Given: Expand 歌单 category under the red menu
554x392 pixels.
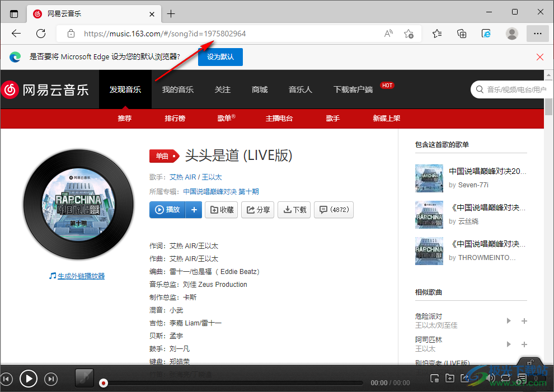Looking at the screenshot, I should click(226, 119).
